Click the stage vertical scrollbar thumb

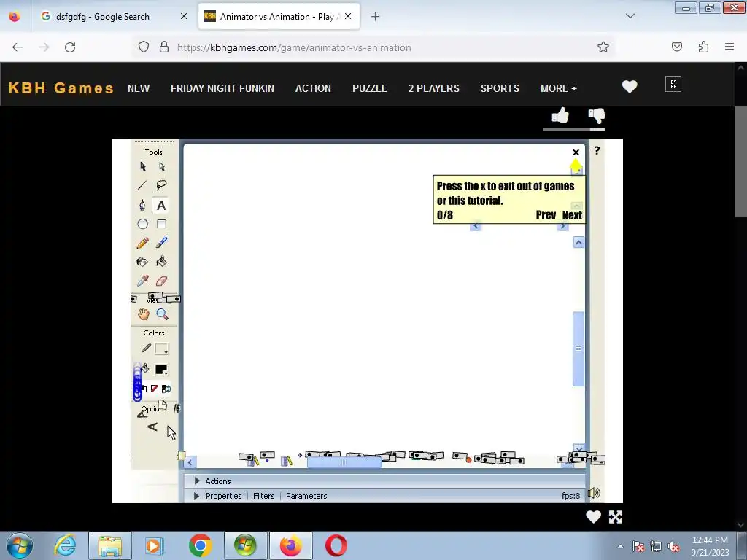pyautogui.click(x=578, y=349)
